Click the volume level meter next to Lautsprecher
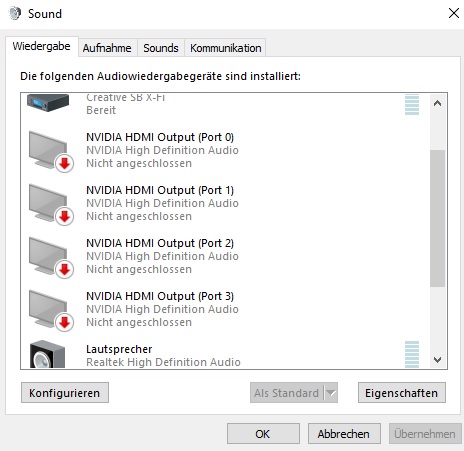 tap(412, 354)
